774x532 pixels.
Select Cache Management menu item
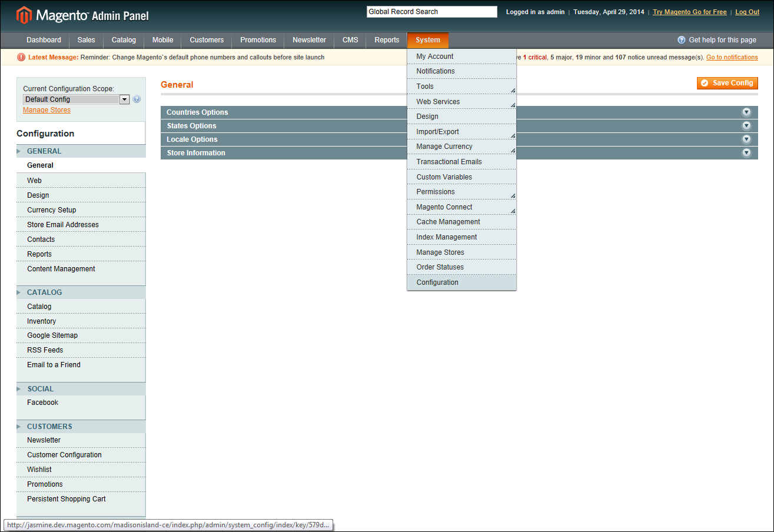coord(461,222)
